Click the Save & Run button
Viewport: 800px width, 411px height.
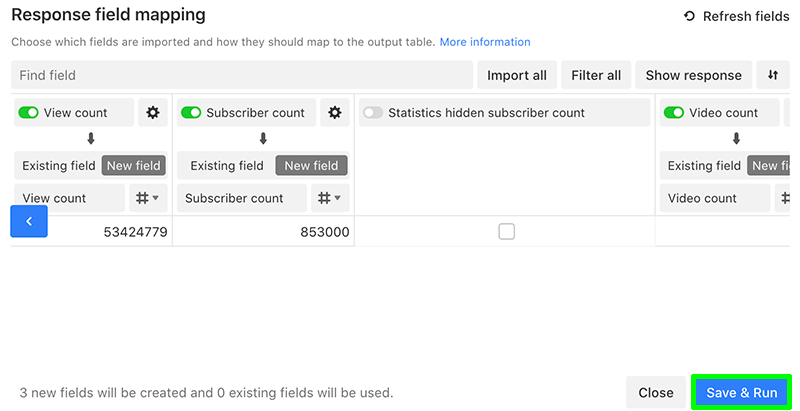coord(741,393)
